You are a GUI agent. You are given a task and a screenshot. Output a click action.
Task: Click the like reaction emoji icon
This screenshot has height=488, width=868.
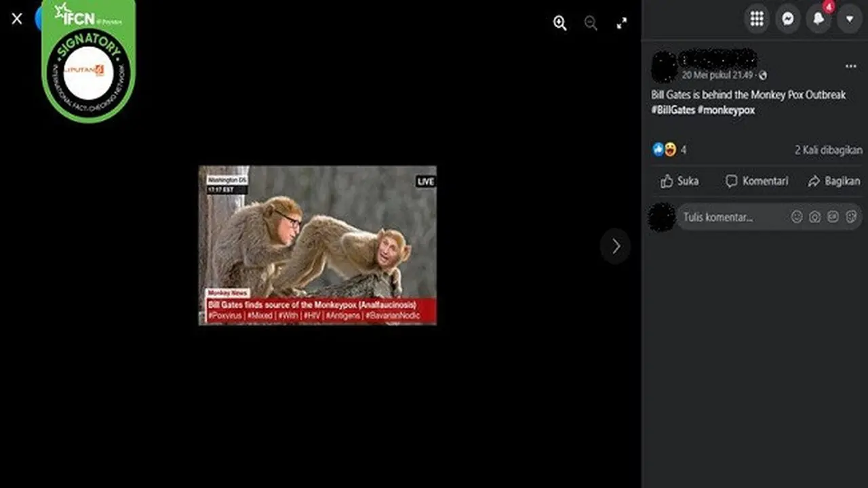click(658, 150)
